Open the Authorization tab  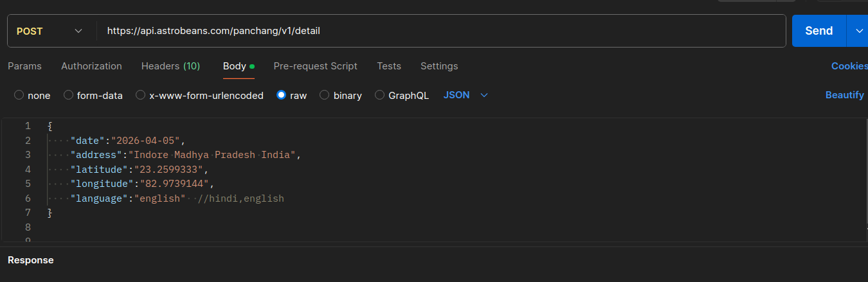point(91,66)
